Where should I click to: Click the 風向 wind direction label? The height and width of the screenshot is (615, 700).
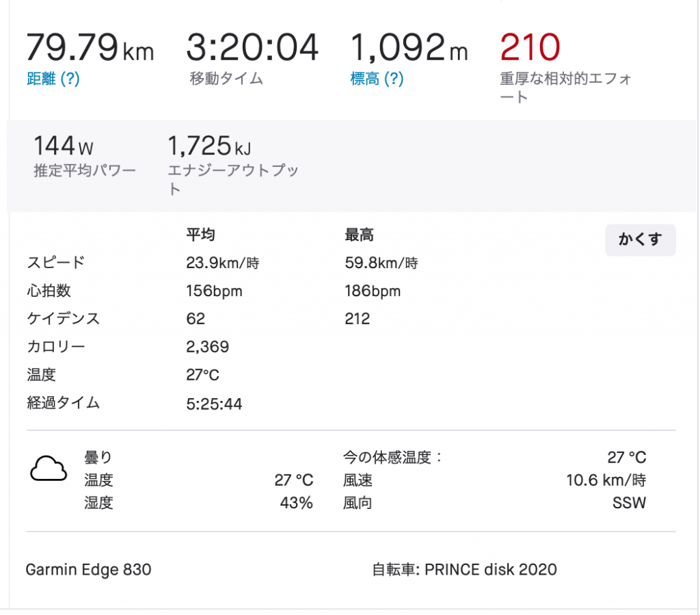[358, 503]
